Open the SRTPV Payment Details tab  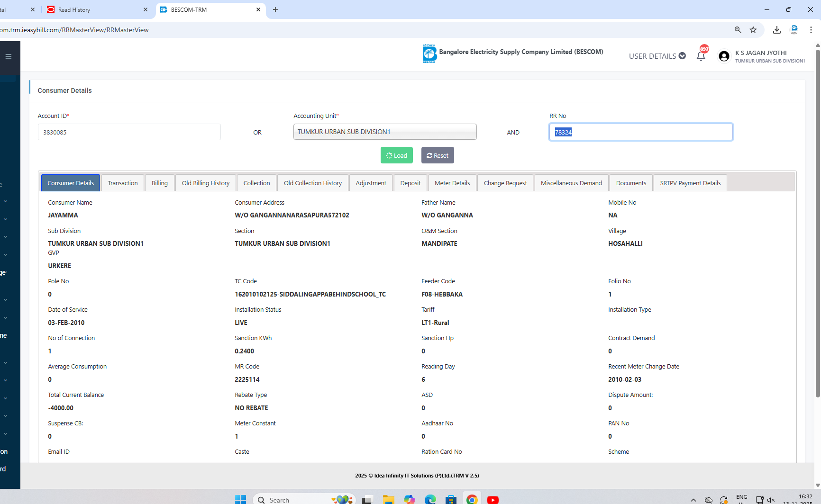[690, 183]
